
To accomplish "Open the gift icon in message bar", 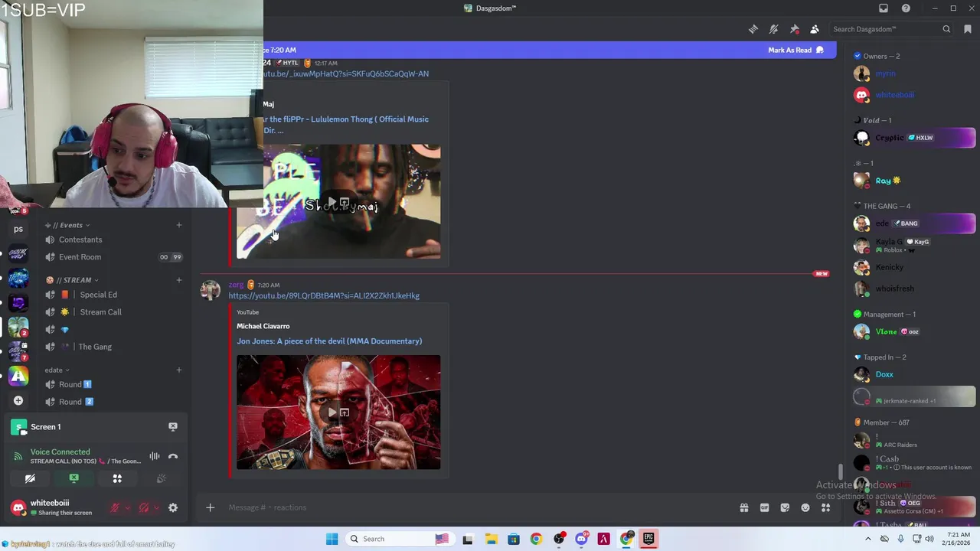I will (743, 507).
